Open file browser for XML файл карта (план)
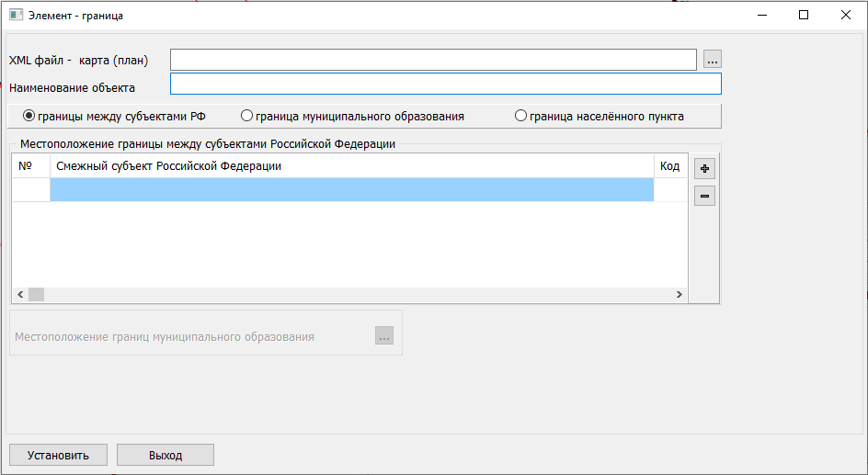Viewport: 868px width, 475px height. pyautogui.click(x=713, y=60)
